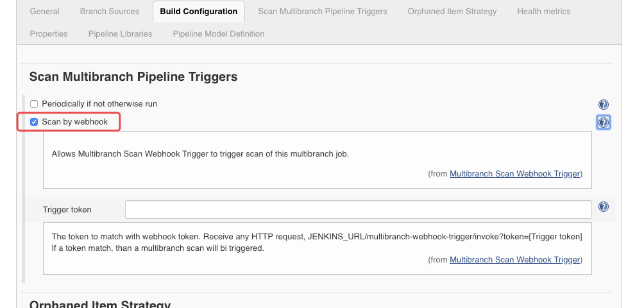
Task: Click the Scan Multibranch Pipeline Triggers section heading
Action: pyautogui.click(x=133, y=77)
